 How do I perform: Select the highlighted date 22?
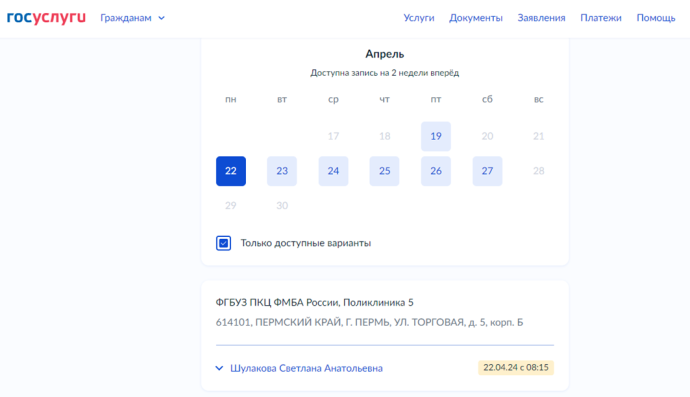point(231,171)
